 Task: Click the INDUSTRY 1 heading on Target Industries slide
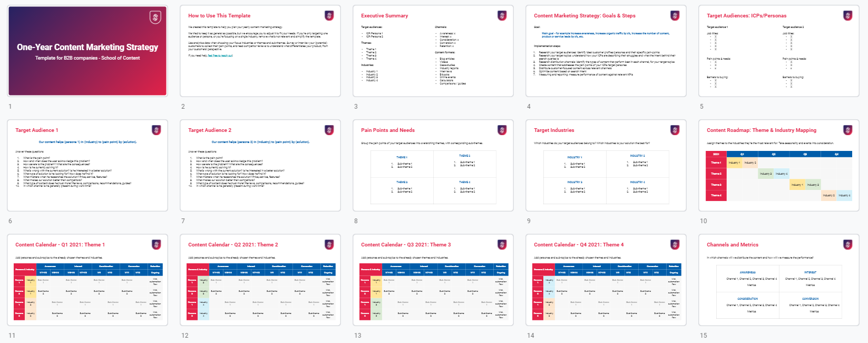(x=574, y=157)
